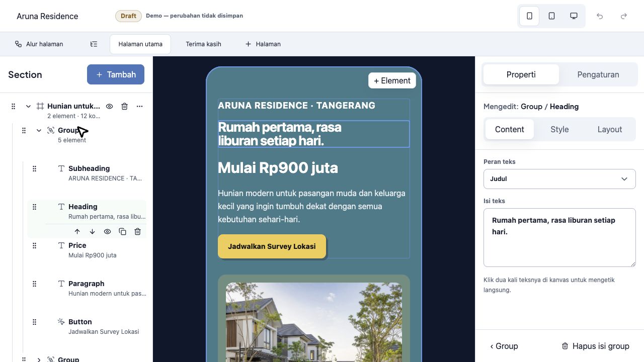Select ARUNA RESIDENCE · TANGERANG subheading on the canvas
This screenshot has width=644, height=362.
point(296,106)
